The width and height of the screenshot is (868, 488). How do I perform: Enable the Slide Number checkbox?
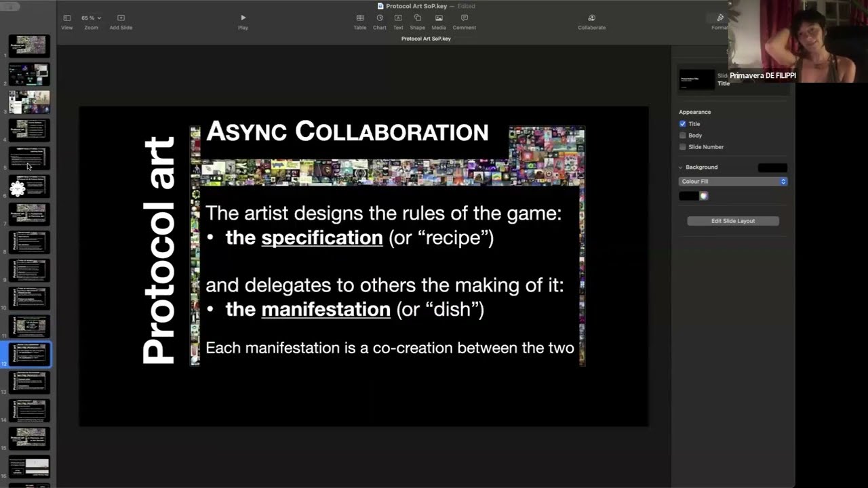[x=683, y=147]
